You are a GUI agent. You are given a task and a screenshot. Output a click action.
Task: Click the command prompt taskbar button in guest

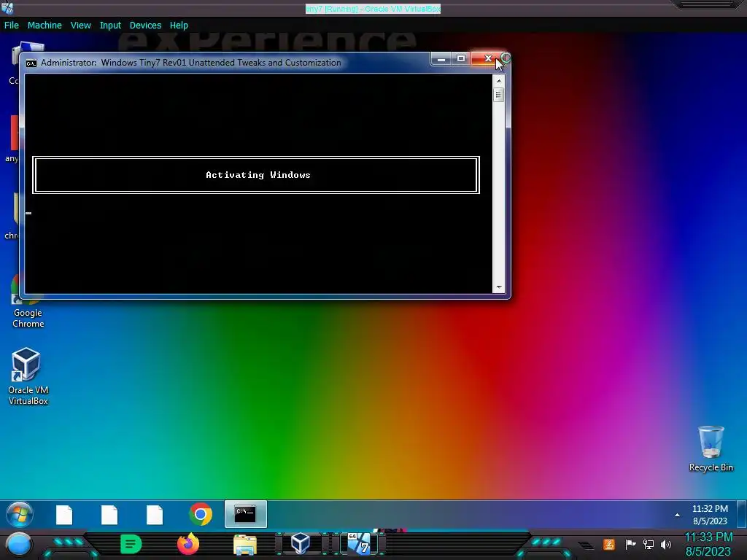245,514
